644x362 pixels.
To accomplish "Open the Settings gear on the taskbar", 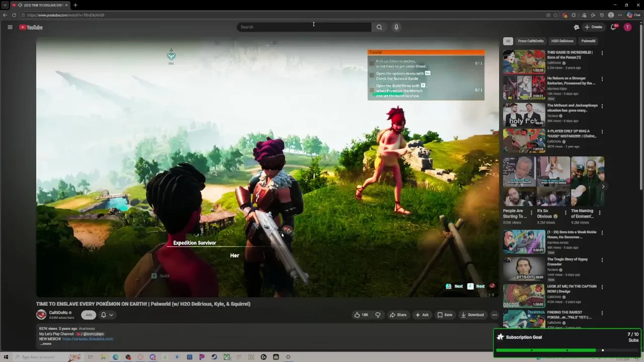I will coord(288,357).
